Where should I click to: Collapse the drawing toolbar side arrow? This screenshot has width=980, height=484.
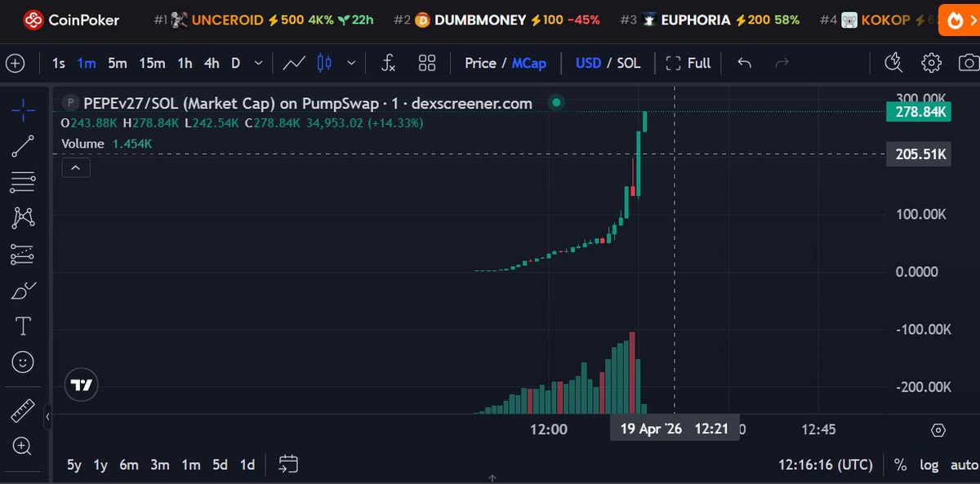pos(47,416)
